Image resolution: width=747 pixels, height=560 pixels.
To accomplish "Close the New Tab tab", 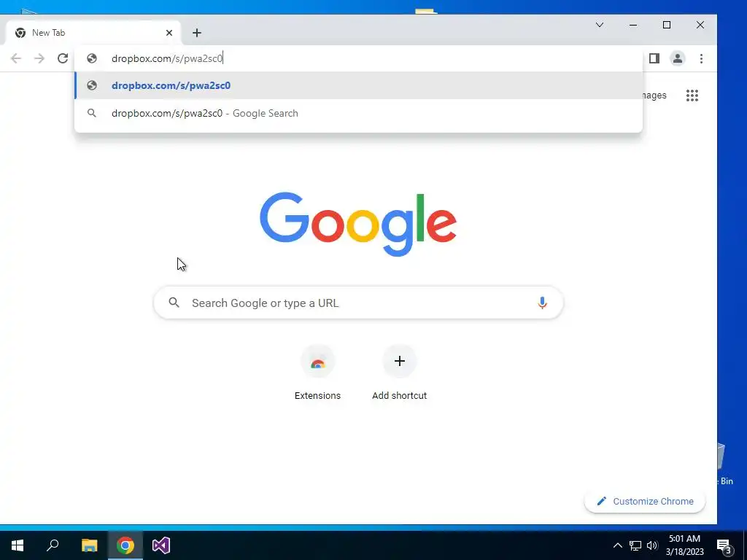I will 169,33.
